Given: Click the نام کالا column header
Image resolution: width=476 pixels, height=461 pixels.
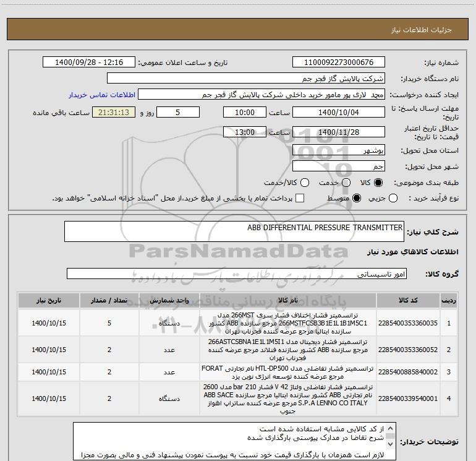Looking at the screenshot, I should click(288, 301).
